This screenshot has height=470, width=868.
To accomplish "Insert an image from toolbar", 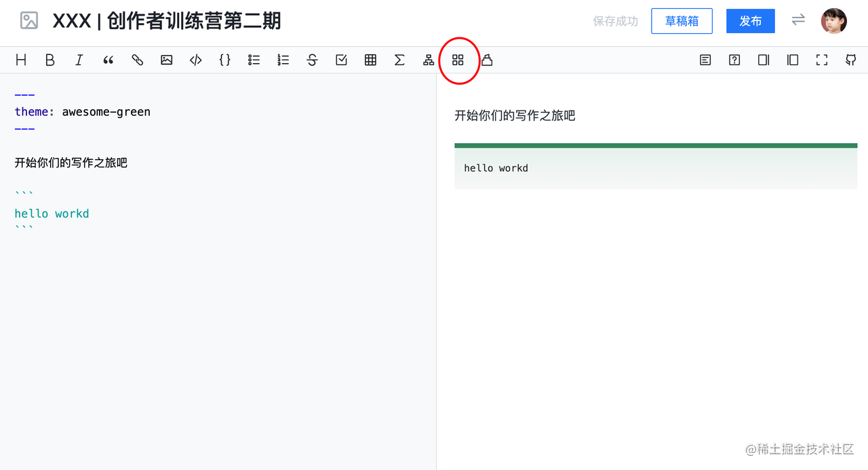I will pyautogui.click(x=167, y=60).
